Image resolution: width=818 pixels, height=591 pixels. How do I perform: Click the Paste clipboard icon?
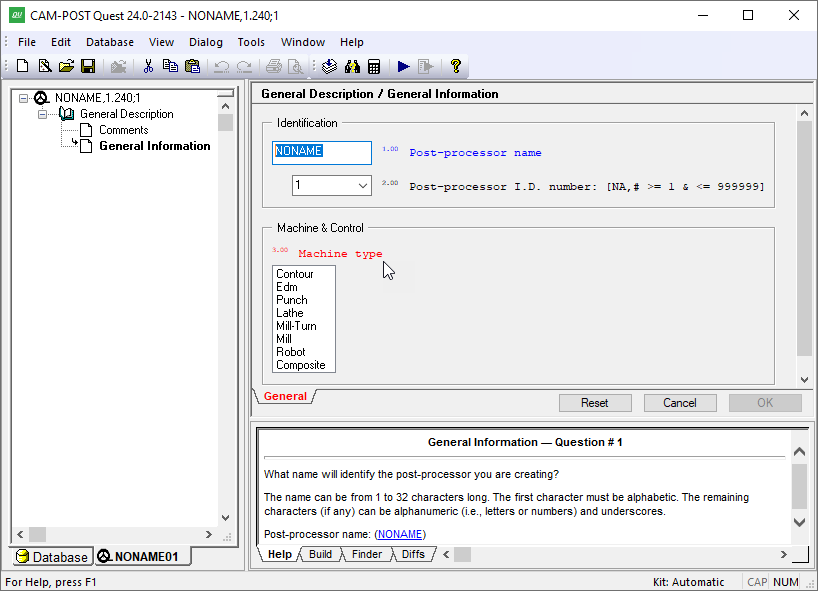point(193,66)
